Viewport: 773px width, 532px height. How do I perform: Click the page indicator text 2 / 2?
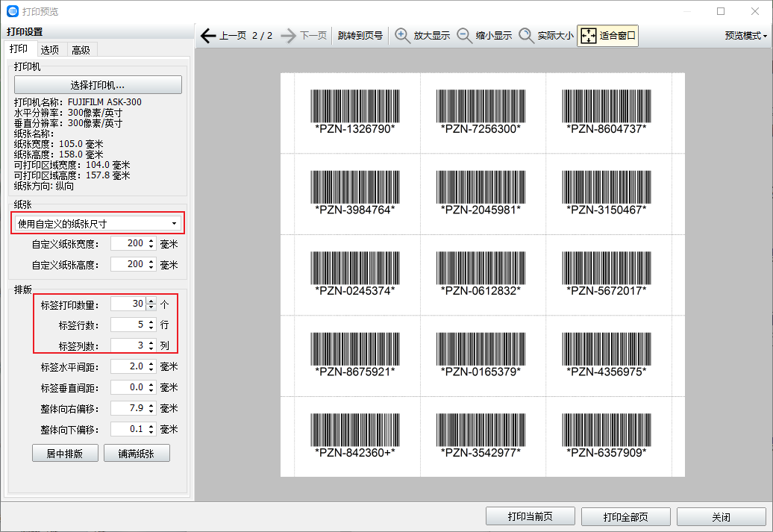point(263,36)
